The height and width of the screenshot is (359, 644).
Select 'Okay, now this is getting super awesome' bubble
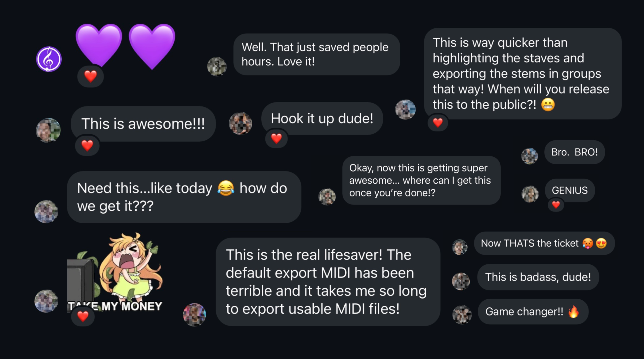pyautogui.click(x=421, y=180)
